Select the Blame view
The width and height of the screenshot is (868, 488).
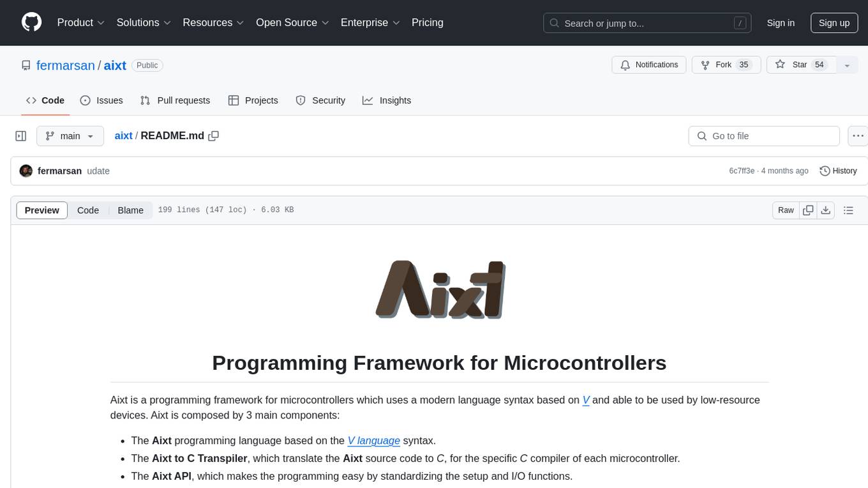[130, 210]
